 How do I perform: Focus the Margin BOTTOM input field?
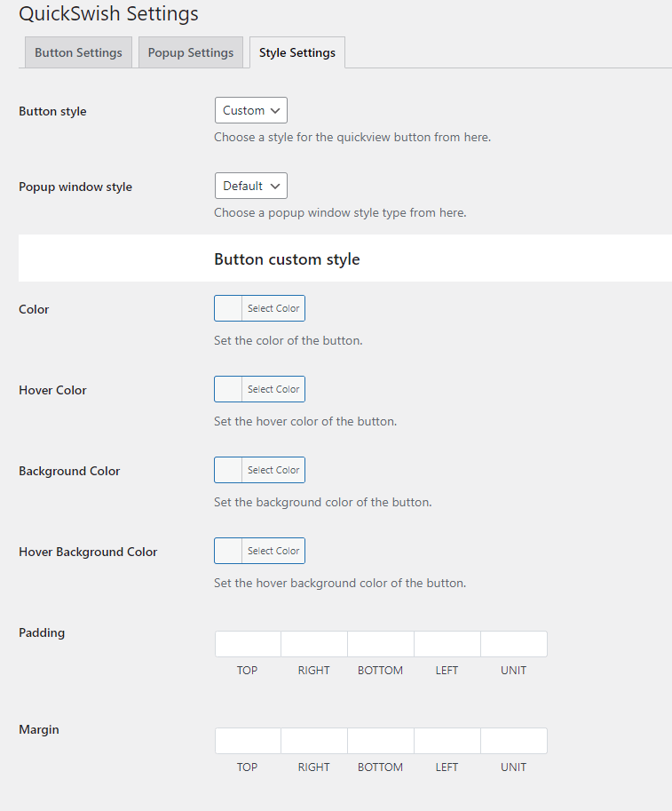tap(381, 741)
